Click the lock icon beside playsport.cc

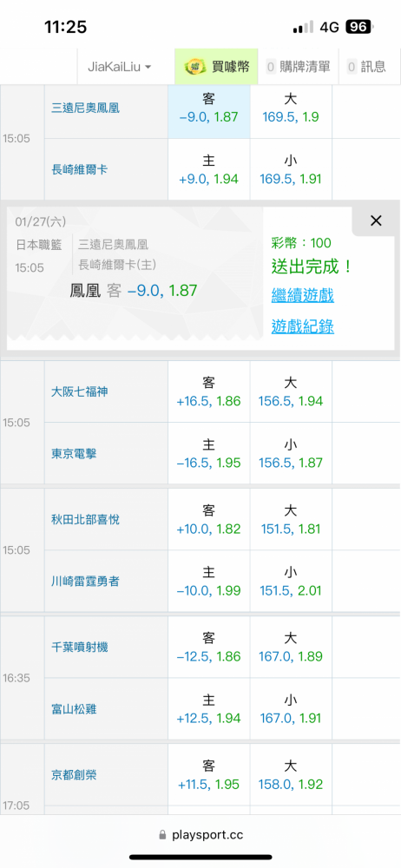[162, 835]
